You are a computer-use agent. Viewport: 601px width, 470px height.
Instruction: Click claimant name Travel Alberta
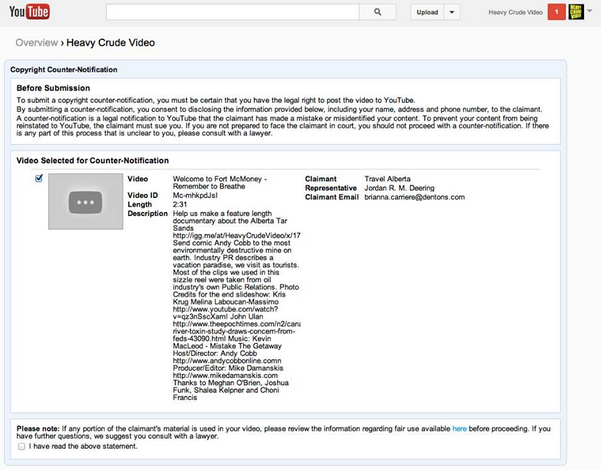pyautogui.click(x=388, y=179)
